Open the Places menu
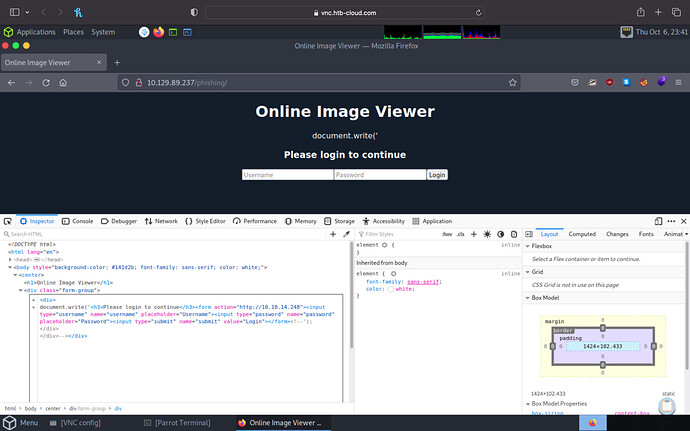The height and width of the screenshot is (431, 690). click(73, 32)
